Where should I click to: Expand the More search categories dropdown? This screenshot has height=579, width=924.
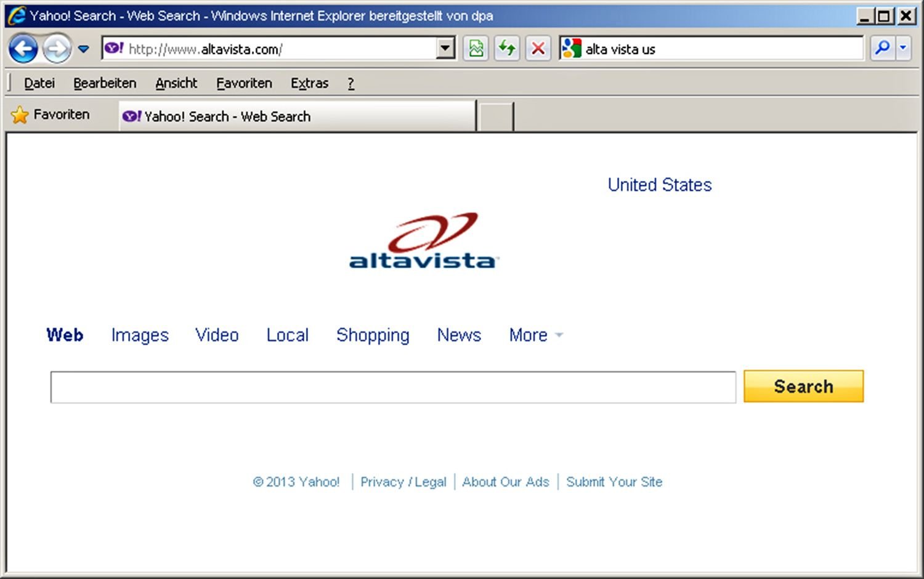point(535,335)
